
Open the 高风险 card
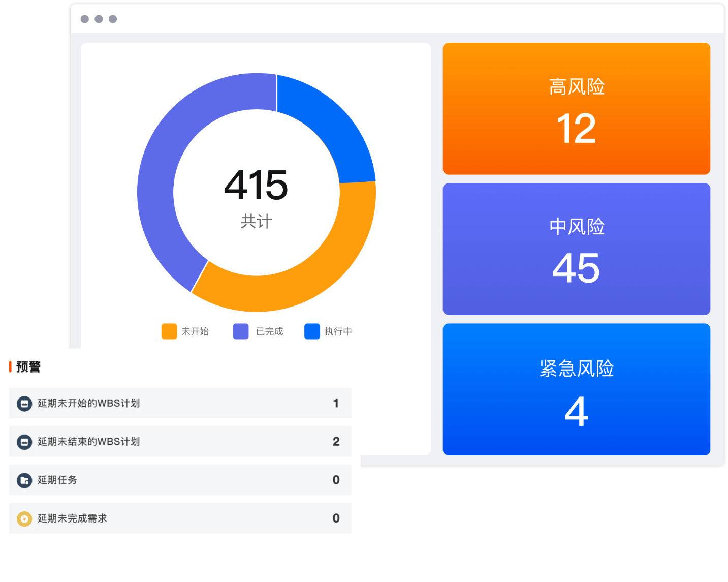(x=576, y=109)
